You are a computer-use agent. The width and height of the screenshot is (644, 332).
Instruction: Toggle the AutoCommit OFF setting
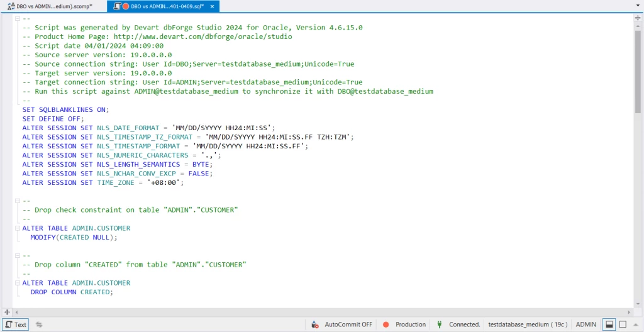pyautogui.click(x=348, y=324)
